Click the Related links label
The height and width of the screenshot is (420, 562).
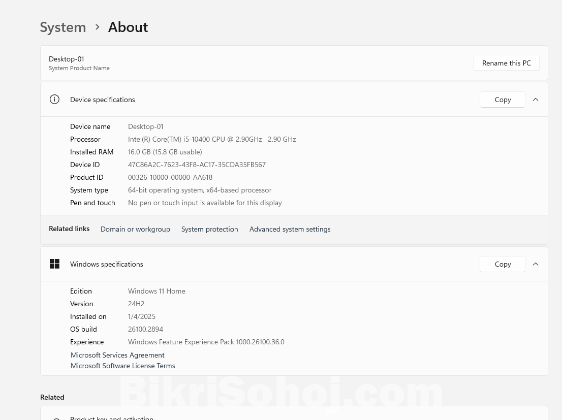(x=69, y=229)
